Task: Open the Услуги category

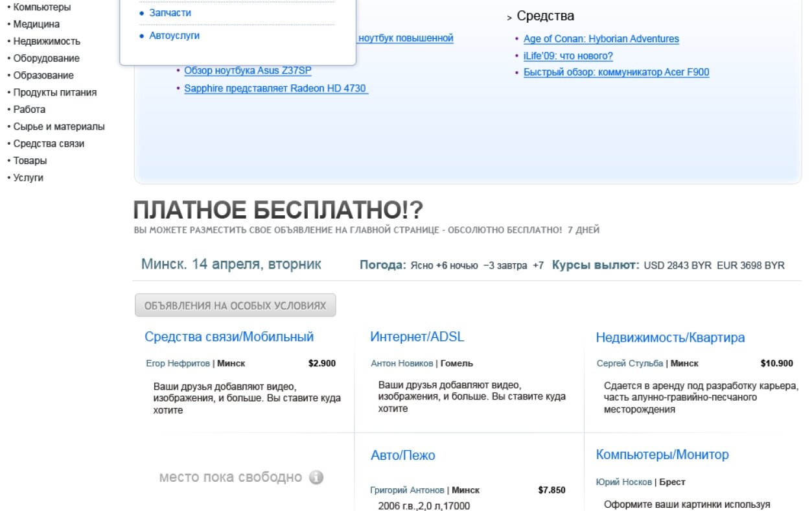Action: pyautogui.click(x=29, y=177)
